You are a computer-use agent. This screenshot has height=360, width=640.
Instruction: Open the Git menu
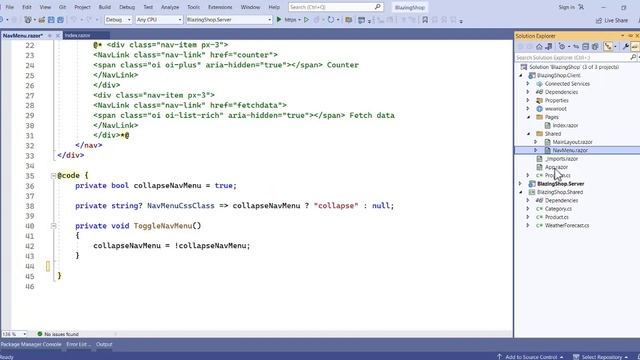[x=62, y=7]
